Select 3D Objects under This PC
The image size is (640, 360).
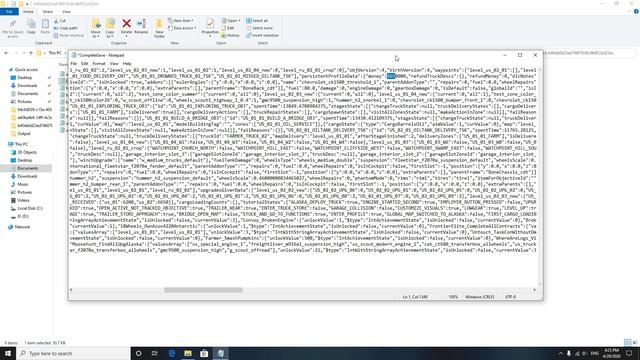pyautogui.click(x=27, y=152)
